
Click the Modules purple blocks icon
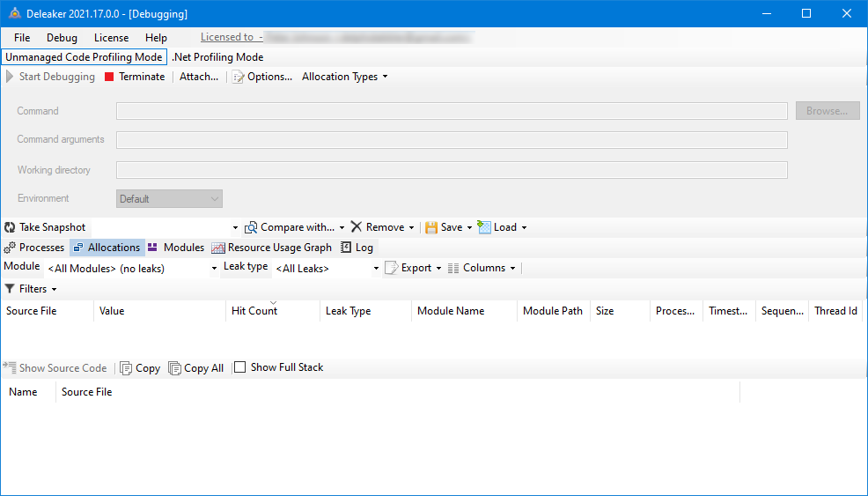click(x=153, y=248)
